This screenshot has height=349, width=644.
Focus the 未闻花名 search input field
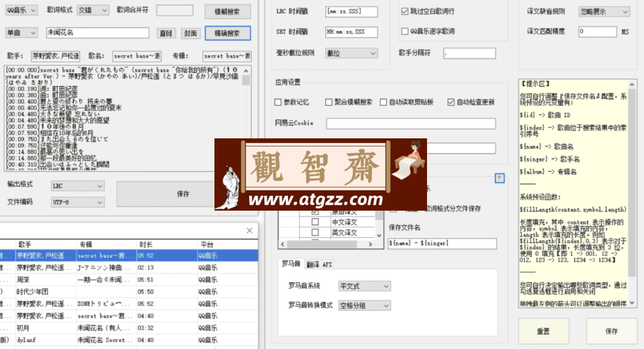coord(97,33)
